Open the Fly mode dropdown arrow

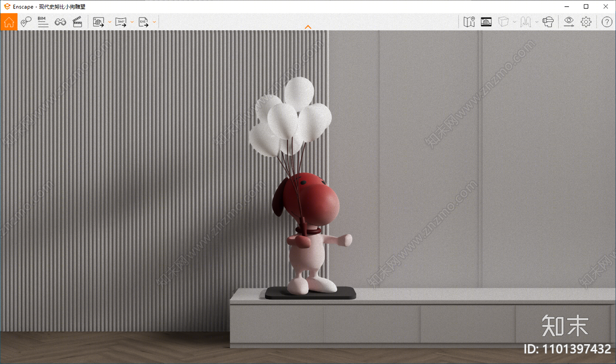pyautogui.click(x=537, y=22)
